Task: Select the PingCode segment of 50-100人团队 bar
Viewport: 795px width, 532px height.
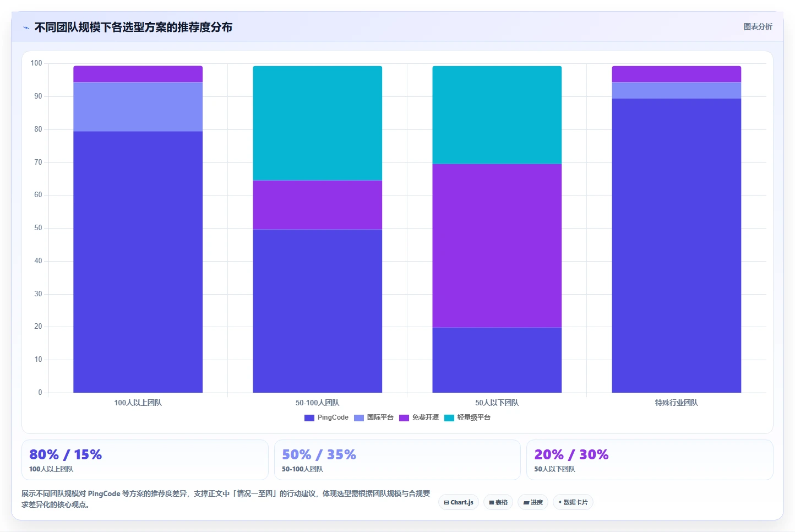Action: click(x=317, y=311)
